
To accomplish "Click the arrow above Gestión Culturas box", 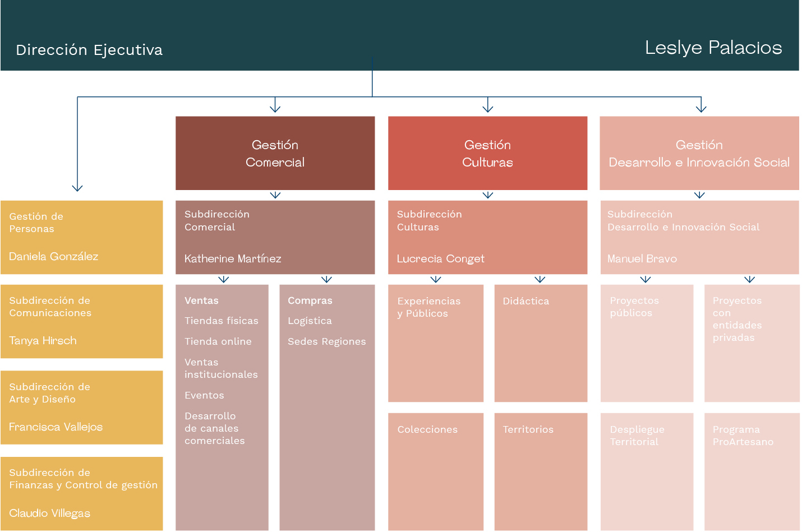I will 488,105.
